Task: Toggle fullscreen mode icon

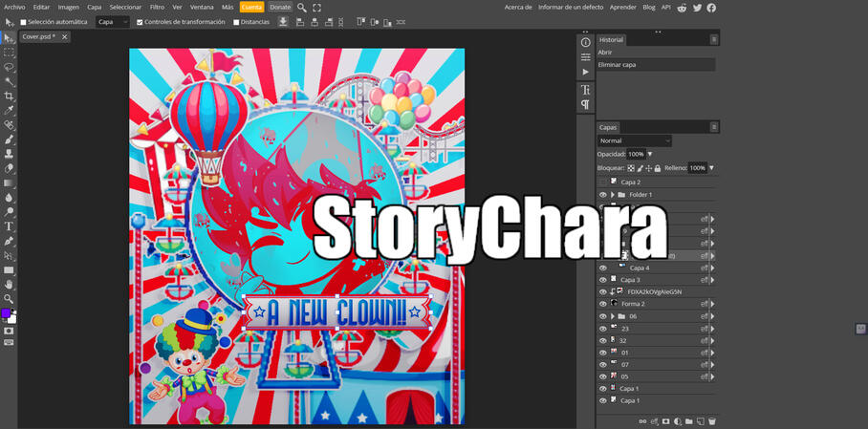Action: (317, 8)
